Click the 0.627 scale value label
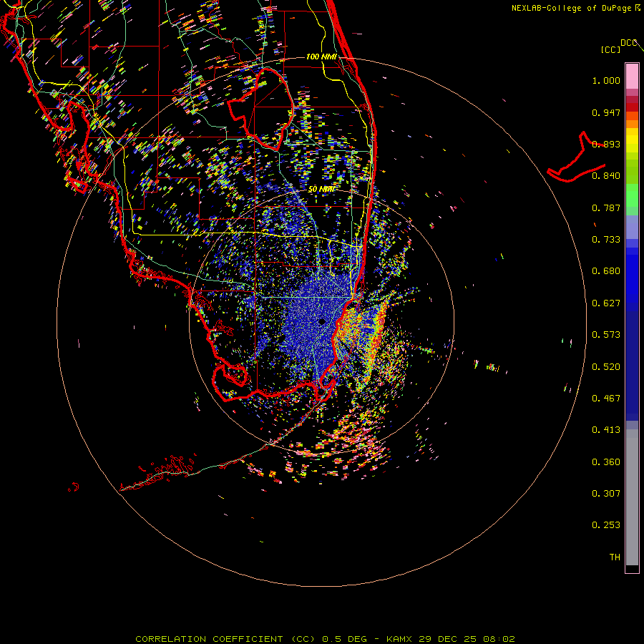The image size is (644, 644). click(606, 303)
